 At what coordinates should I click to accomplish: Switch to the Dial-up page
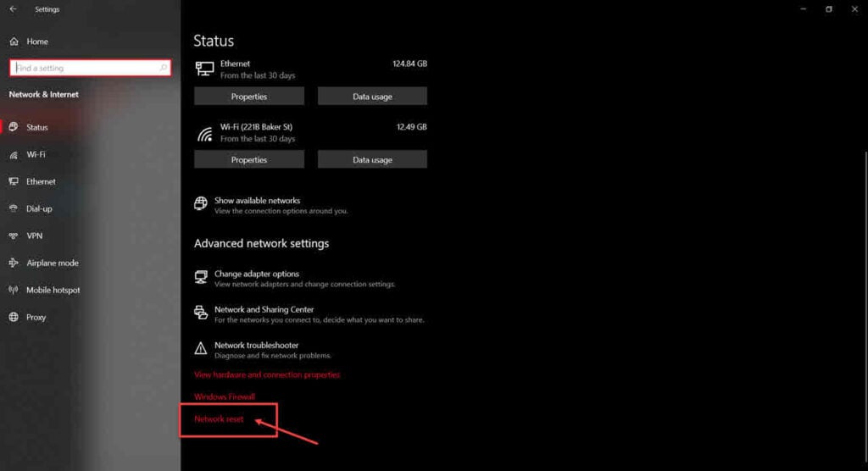coord(39,208)
